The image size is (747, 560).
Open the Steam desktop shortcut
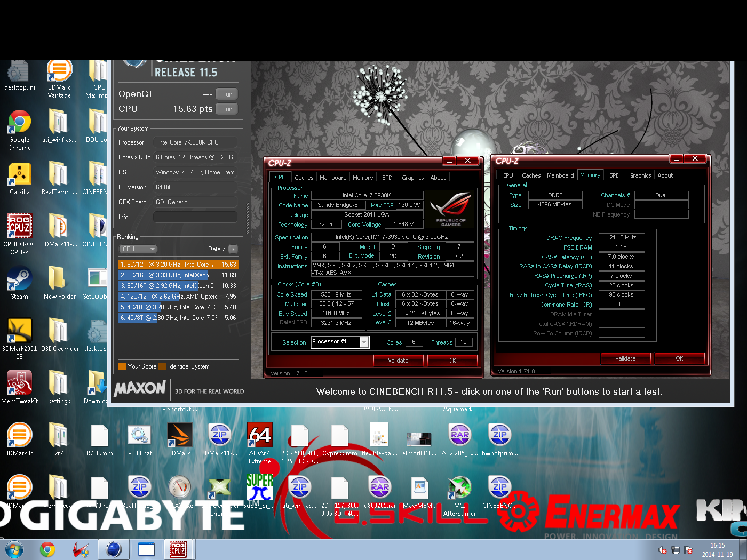(19, 283)
